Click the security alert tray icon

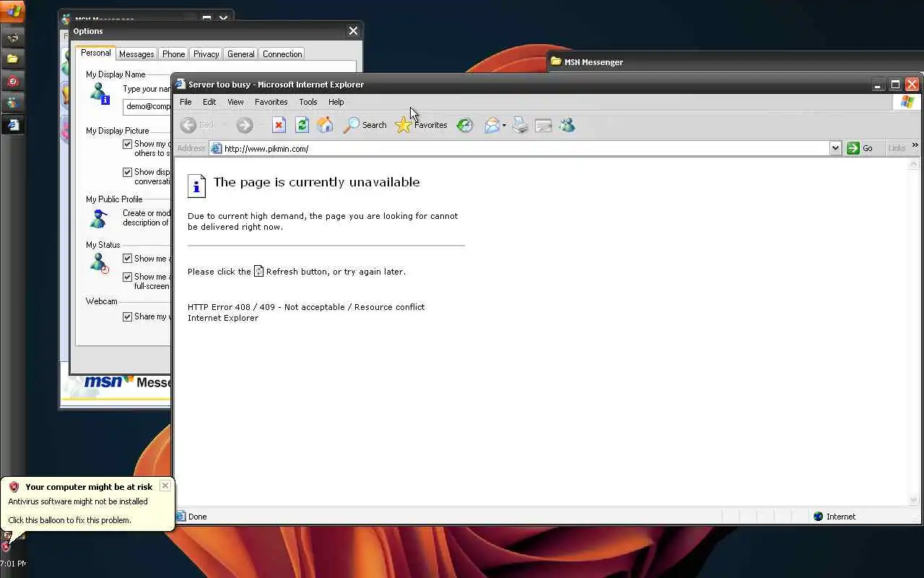6,546
